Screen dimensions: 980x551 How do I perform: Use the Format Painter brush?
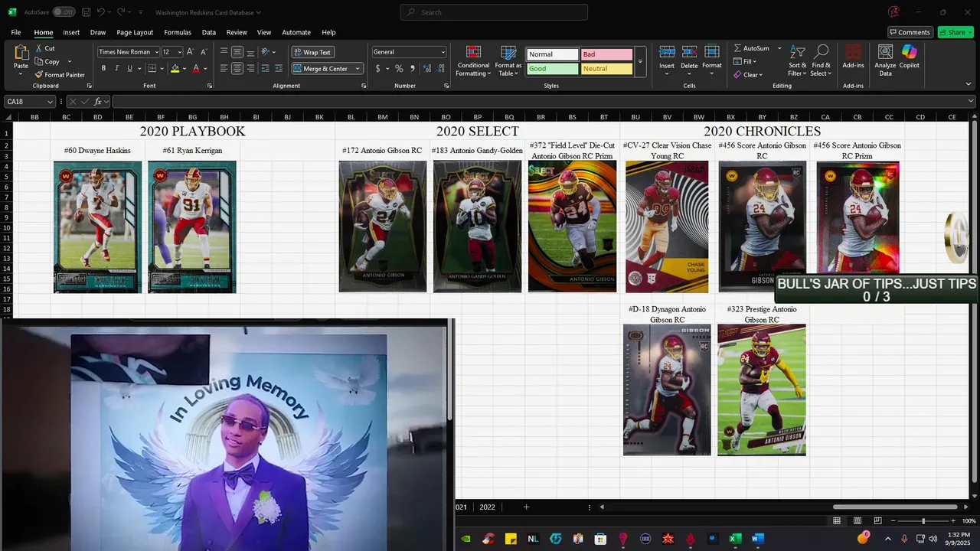point(60,75)
